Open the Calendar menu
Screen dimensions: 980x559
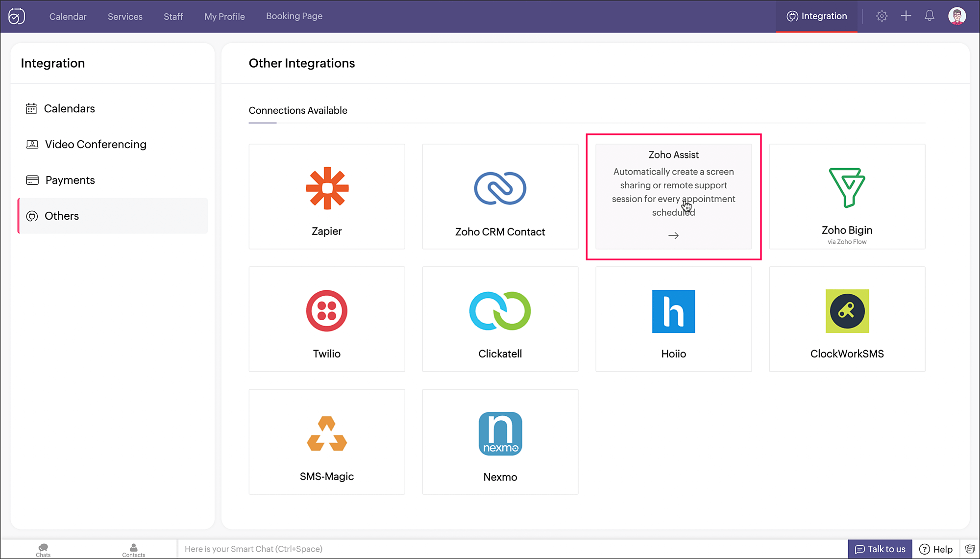point(68,16)
